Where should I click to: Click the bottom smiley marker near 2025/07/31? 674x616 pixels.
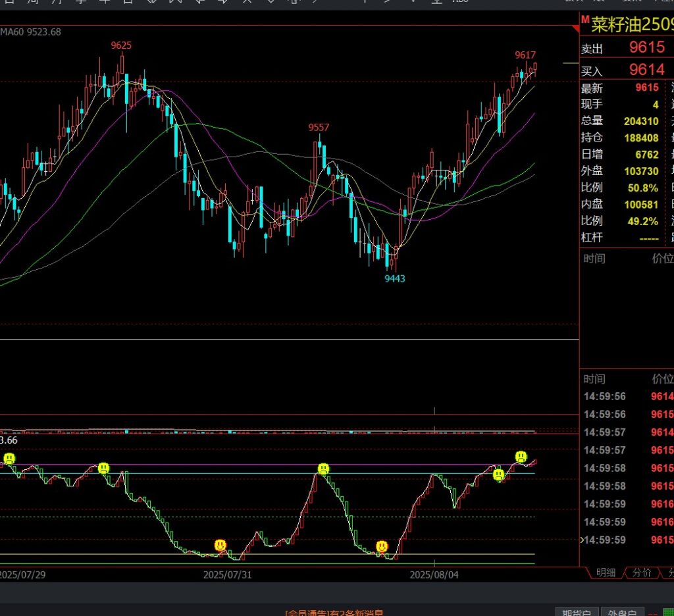pos(220,546)
